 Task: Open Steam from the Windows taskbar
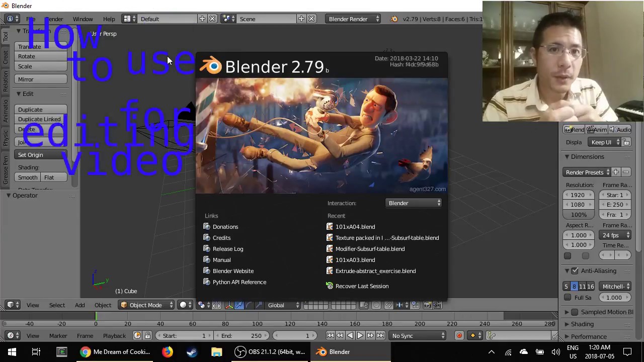(x=192, y=352)
